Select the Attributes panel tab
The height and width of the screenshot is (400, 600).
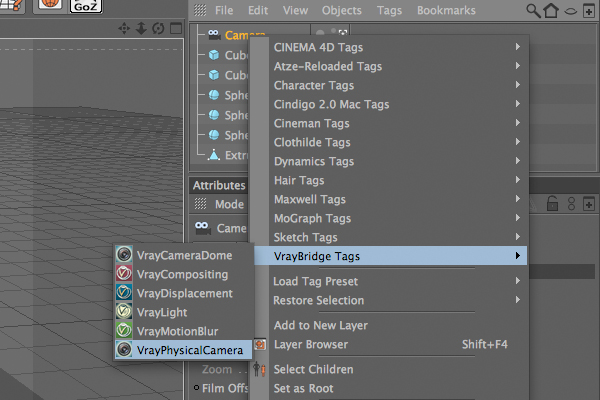coord(219,185)
